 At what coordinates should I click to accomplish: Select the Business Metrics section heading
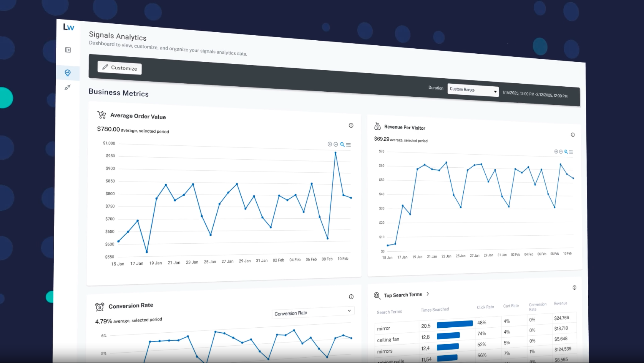[x=118, y=93]
